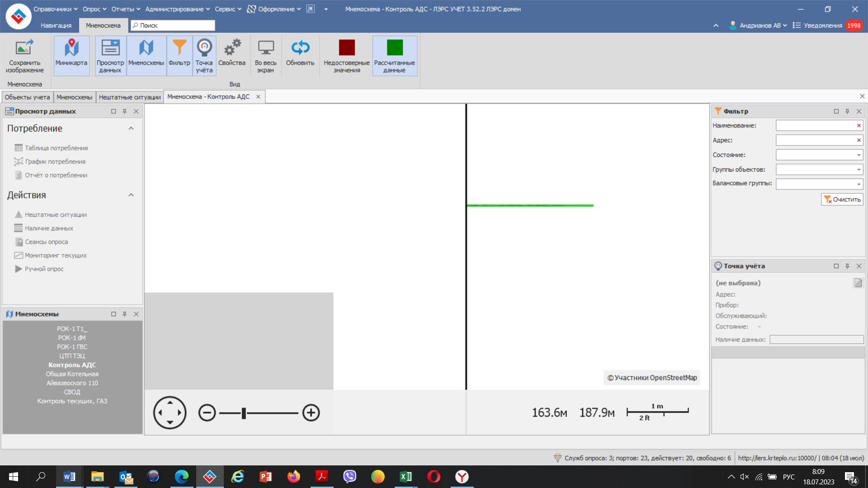The width and height of the screenshot is (868, 488).
Task: Click zoom in plus icon on map
Action: point(311,413)
